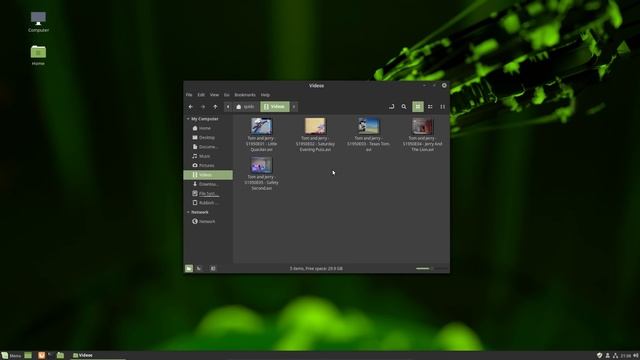Select the Little Quacker video thumbnail

[x=261, y=126]
